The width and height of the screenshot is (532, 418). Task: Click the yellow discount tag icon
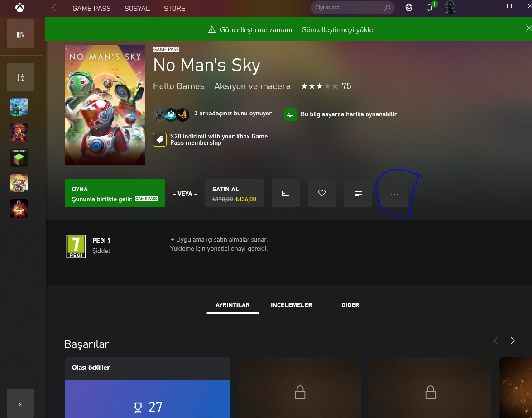(160, 140)
